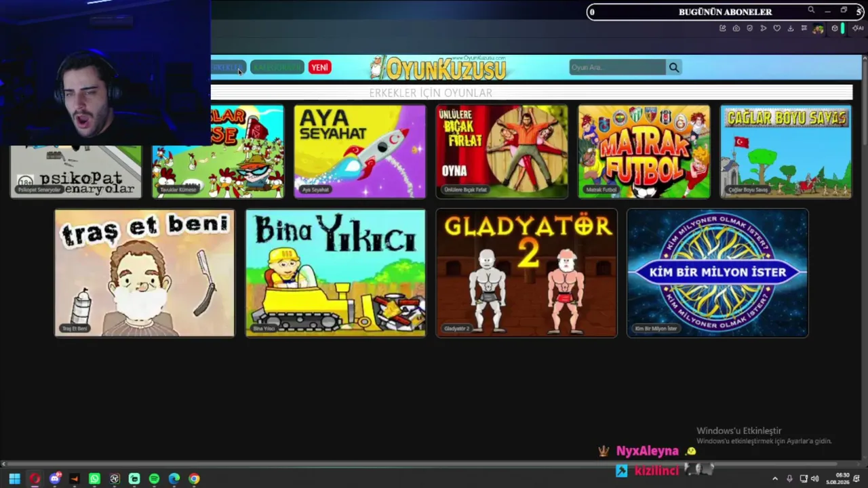Click the browser search tabs magnifier icon
Viewport: 868px width, 488px height.
(811, 10)
